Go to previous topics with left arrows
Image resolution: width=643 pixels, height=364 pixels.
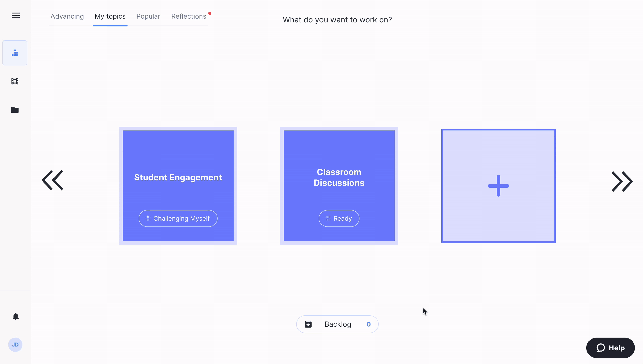(52, 180)
